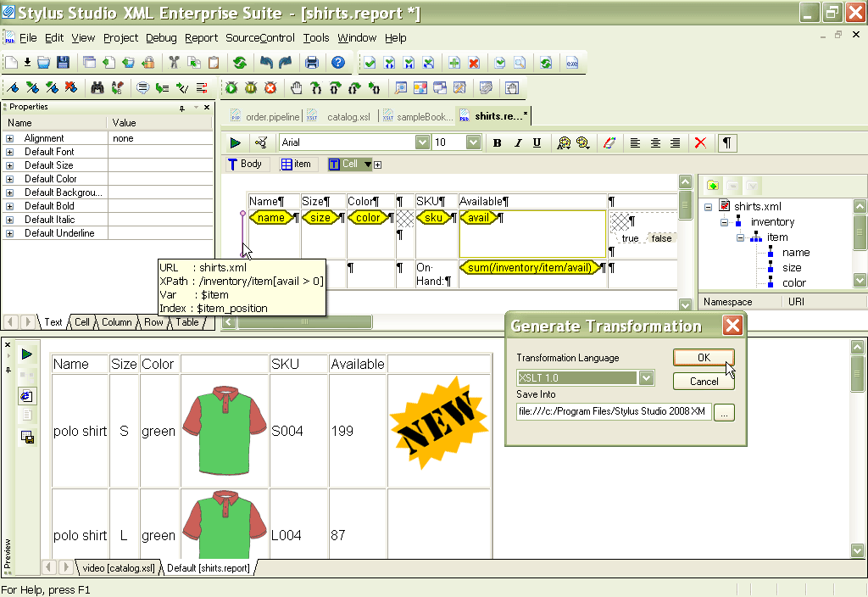Open a file using the Open toolbar icon
The image size is (868, 597).
click(x=43, y=62)
